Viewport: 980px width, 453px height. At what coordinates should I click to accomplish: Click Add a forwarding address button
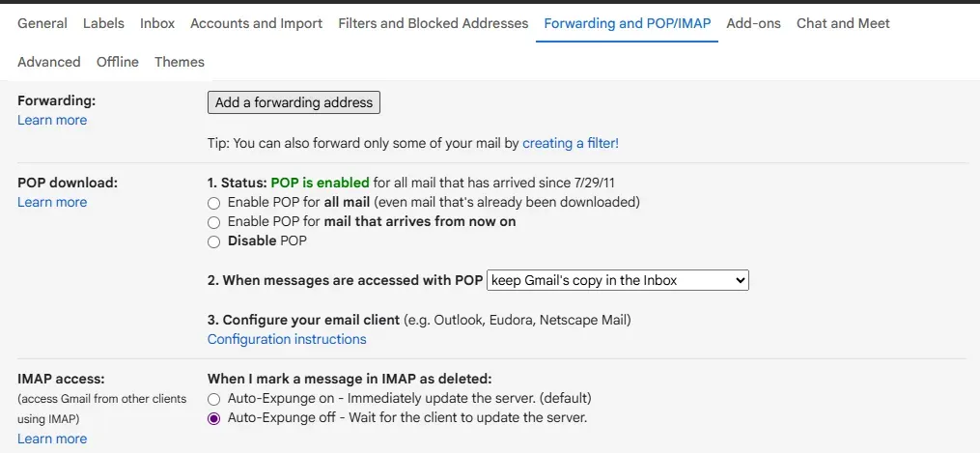pos(294,102)
